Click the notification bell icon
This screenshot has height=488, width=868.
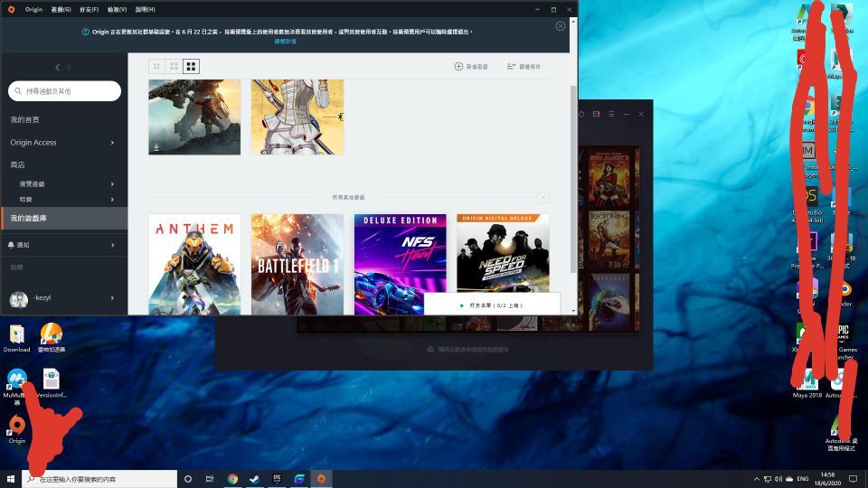(x=11, y=245)
